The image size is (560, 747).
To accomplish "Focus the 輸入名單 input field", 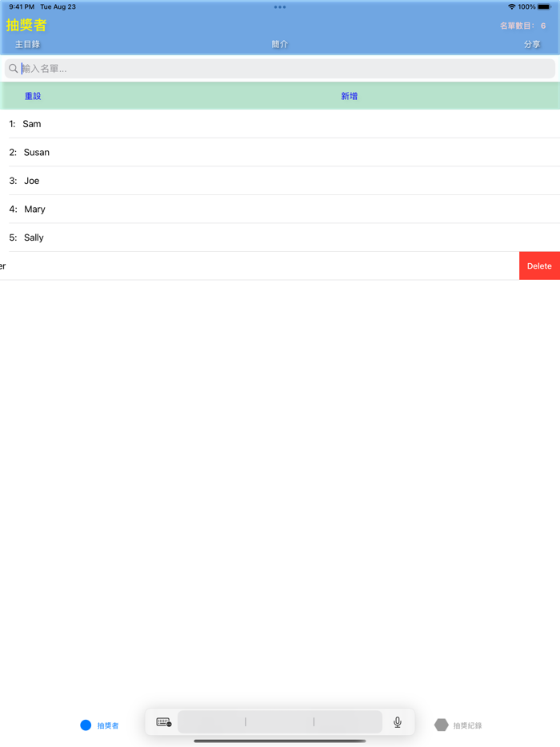I will click(x=280, y=69).
